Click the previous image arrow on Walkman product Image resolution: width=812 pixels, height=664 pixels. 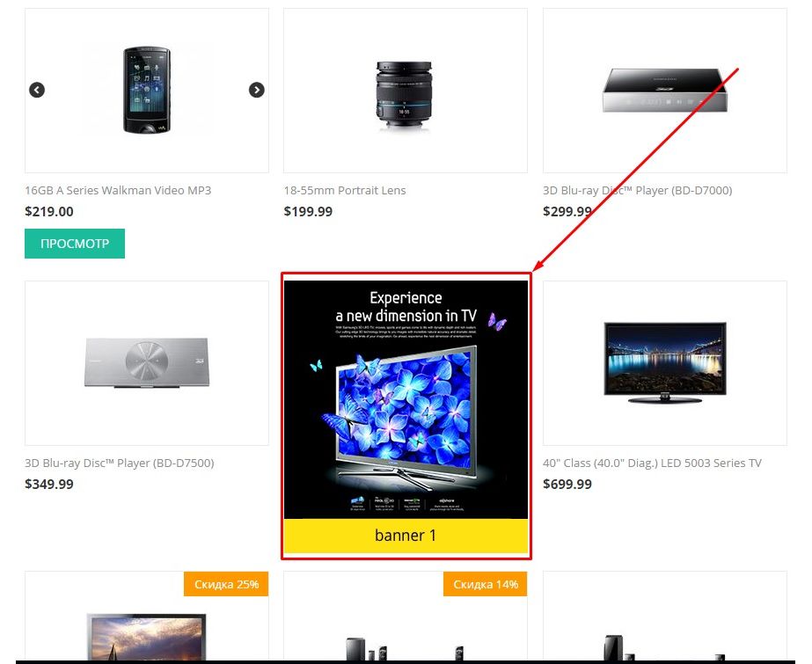(x=37, y=90)
